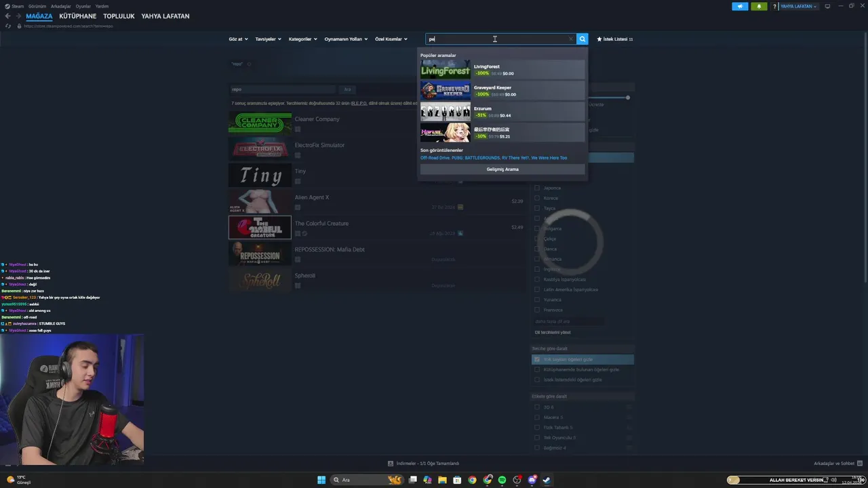
Task: Check the Yunanca language checkbox
Action: (537, 300)
